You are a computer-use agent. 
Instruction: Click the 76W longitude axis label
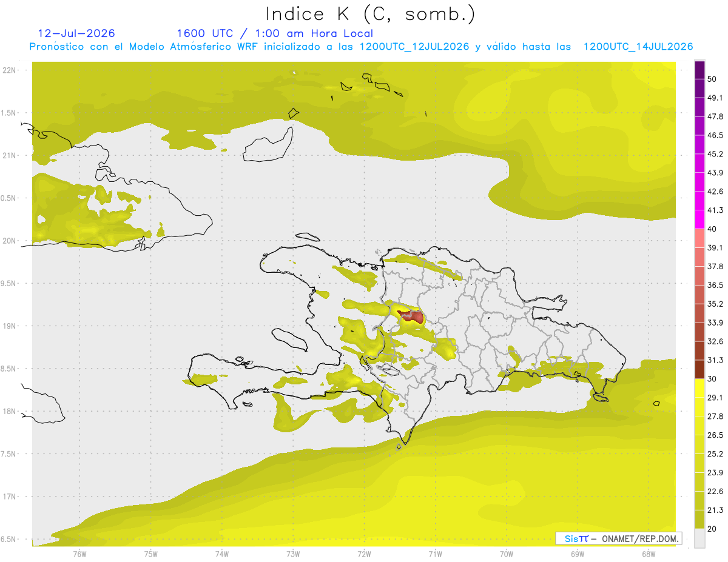click(x=79, y=554)
